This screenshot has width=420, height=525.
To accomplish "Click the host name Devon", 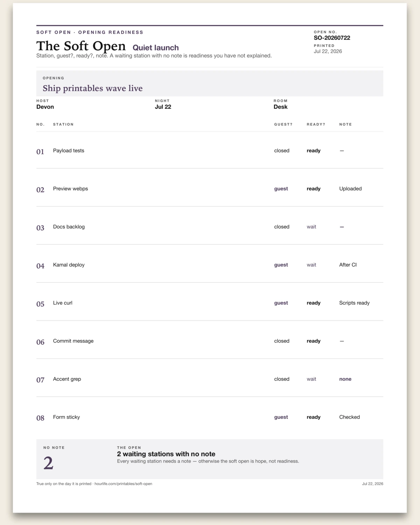I will pyautogui.click(x=45, y=107).
